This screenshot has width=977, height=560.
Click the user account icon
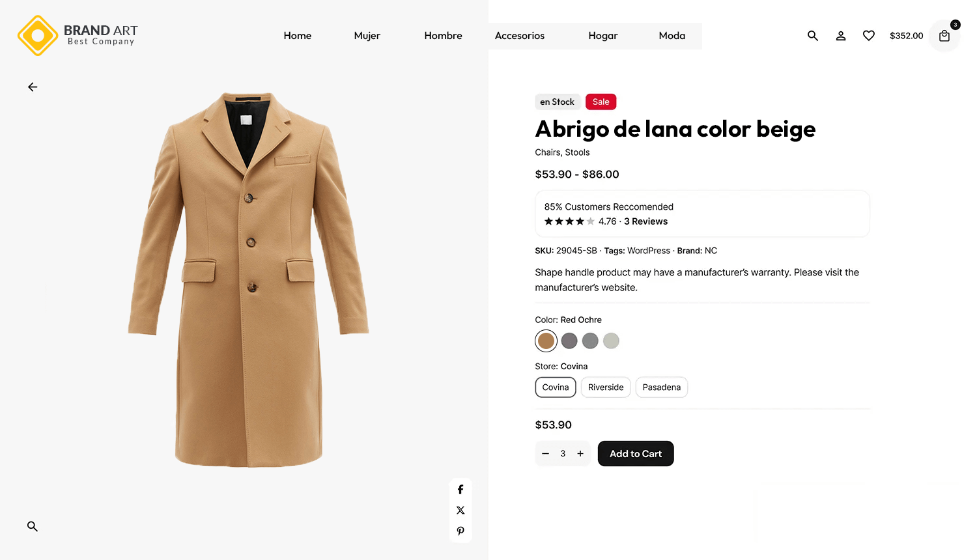coord(840,36)
